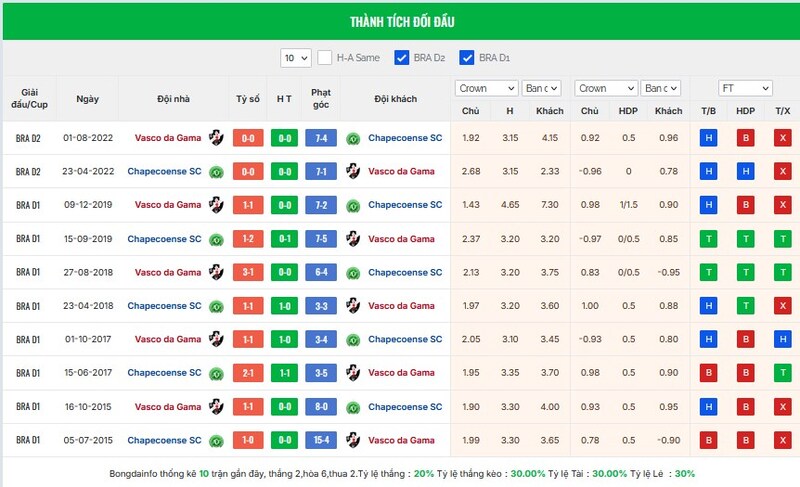Open Vasco da Gama link in 05-07-2015 row
The height and width of the screenshot is (487, 800).
click(401, 440)
